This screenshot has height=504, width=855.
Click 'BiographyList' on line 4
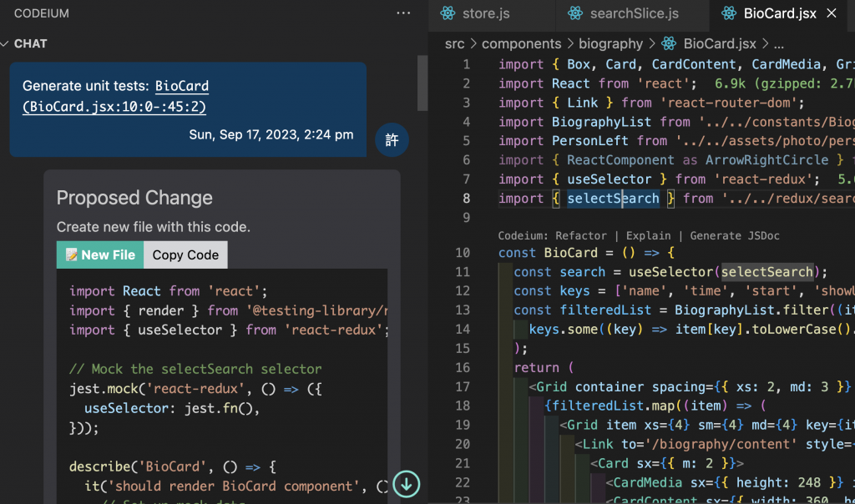601,122
